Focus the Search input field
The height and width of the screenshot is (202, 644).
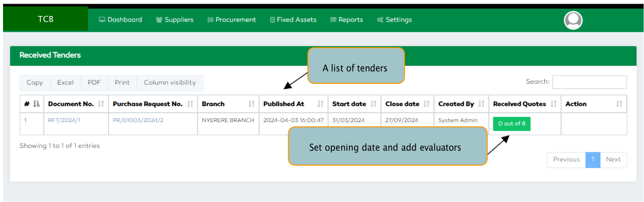(x=589, y=82)
